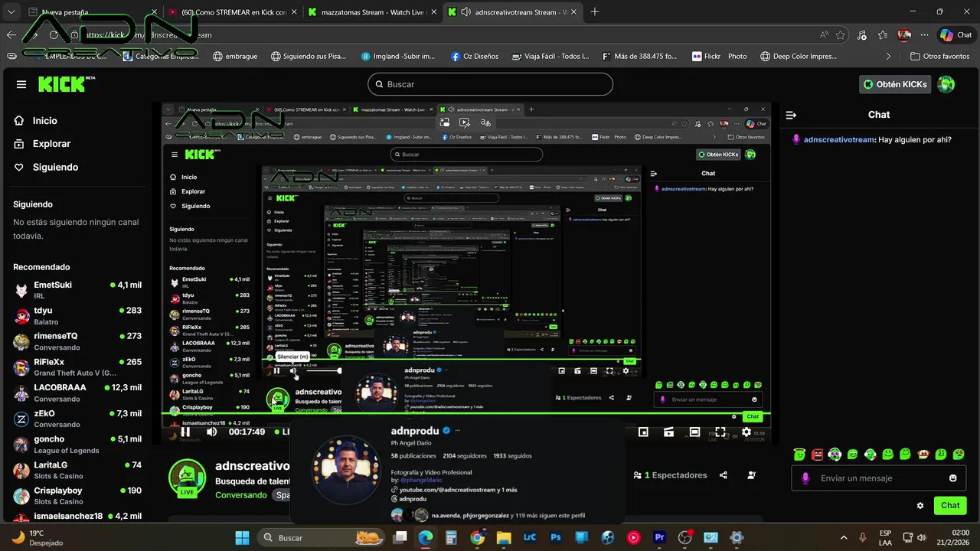Click the 1 Espectadores viewer count
This screenshot has width=980, height=551.
(x=670, y=475)
